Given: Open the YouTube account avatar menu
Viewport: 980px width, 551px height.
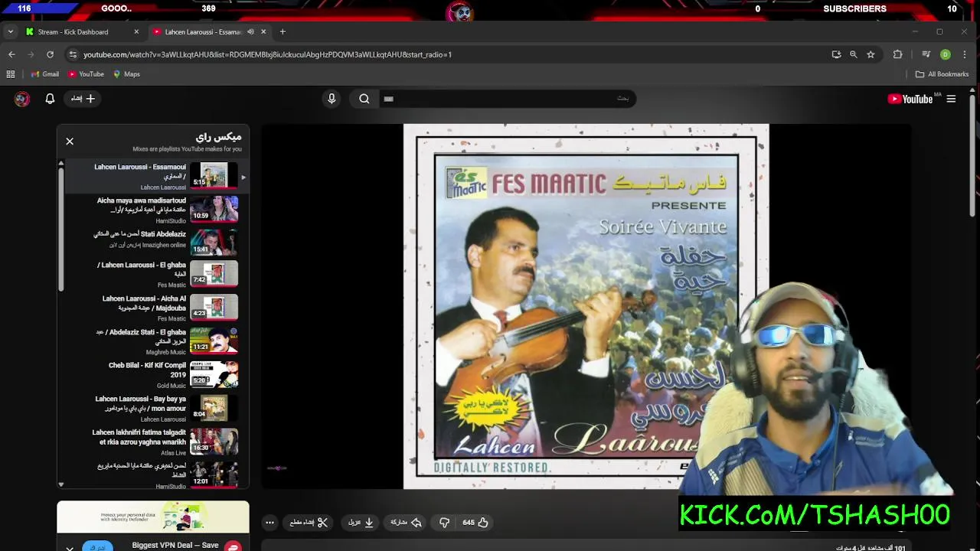Looking at the screenshot, I should click(x=22, y=99).
